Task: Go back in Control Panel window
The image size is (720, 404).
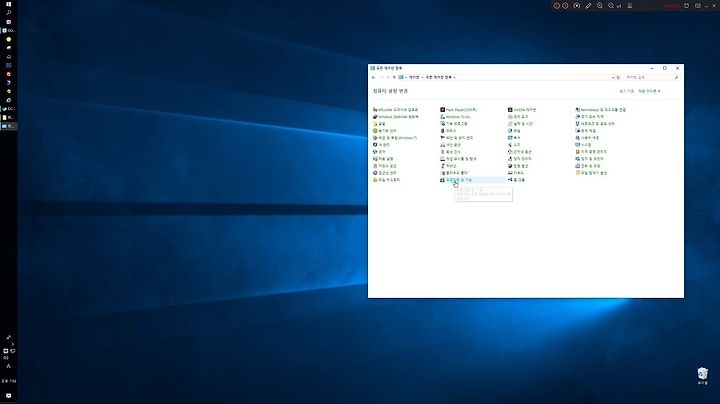Action: 374,77
